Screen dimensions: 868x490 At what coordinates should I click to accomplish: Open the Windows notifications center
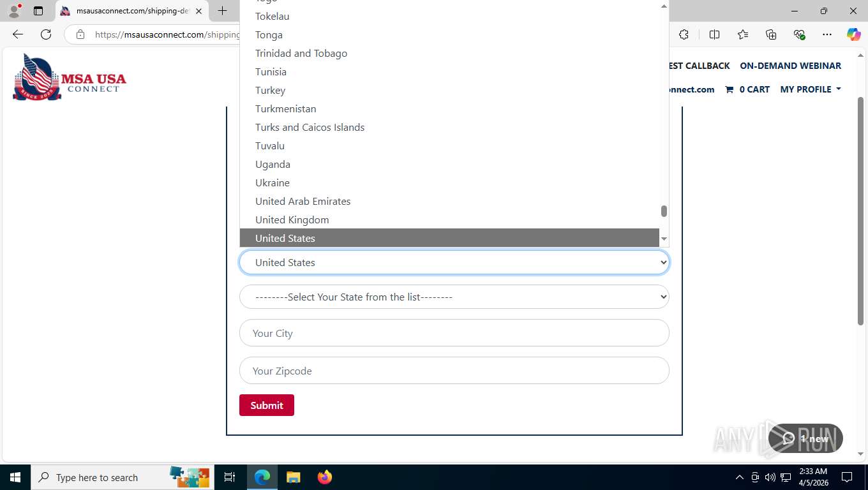847,477
